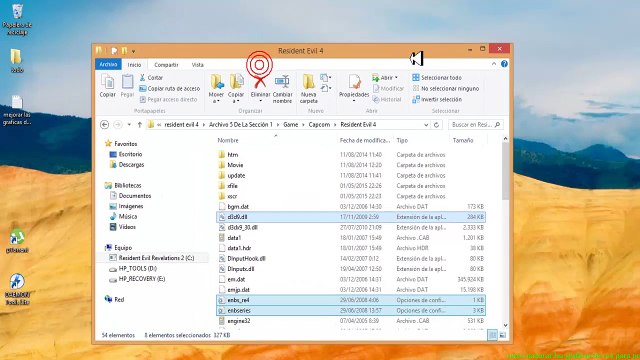Switch to details view in status bar
This screenshot has height=360, width=640.
pyautogui.click(x=493, y=335)
